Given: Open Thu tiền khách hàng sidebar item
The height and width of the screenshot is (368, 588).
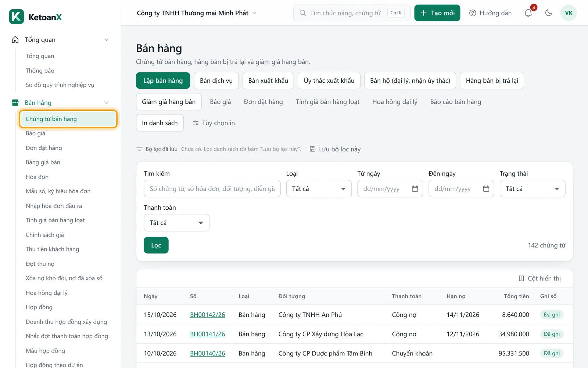Looking at the screenshot, I should (x=53, y=249).
